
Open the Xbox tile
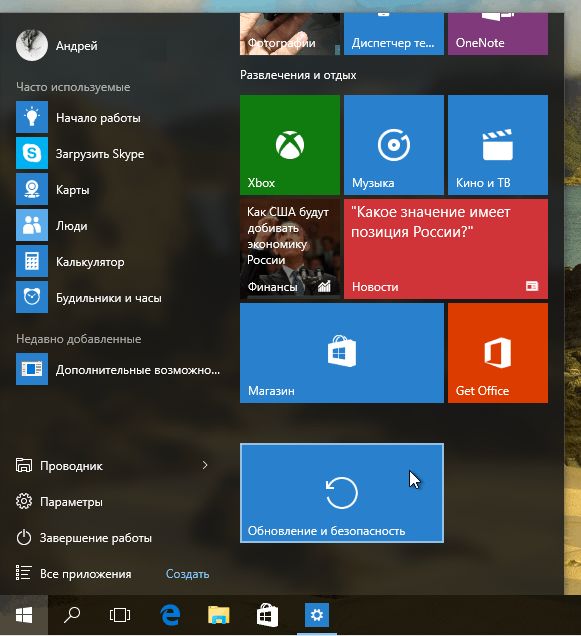click(290, 145)
